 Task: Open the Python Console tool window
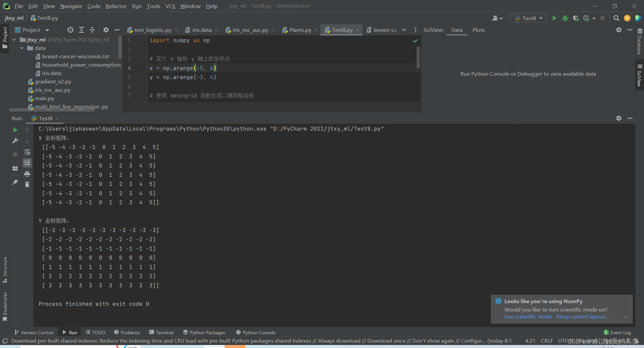[256, 333]
